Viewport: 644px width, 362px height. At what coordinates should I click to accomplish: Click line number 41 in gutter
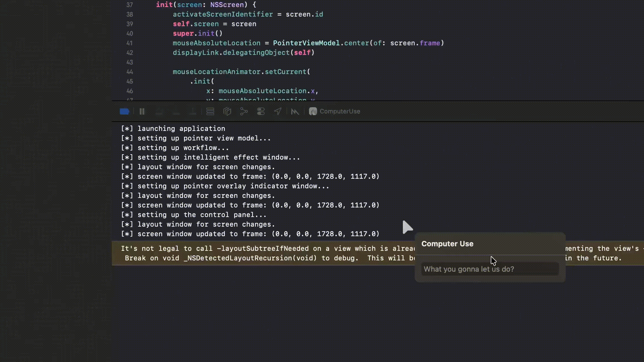coord(129,43)
